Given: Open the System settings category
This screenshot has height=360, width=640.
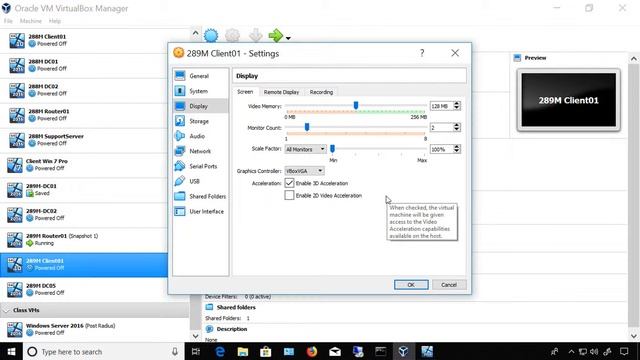Looking at the screenshot, I should tap(200, 91).
